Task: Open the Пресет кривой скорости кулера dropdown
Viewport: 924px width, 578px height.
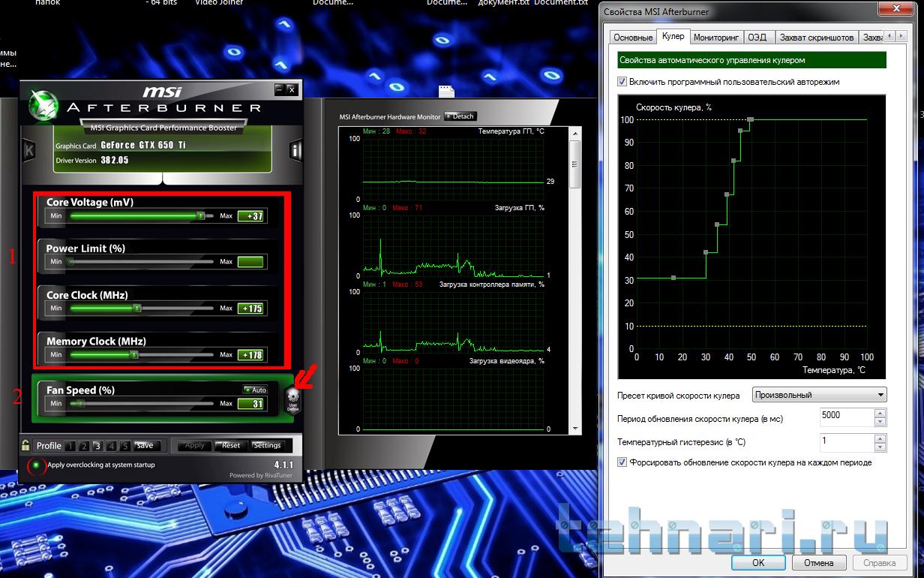Action: point(819,395)
